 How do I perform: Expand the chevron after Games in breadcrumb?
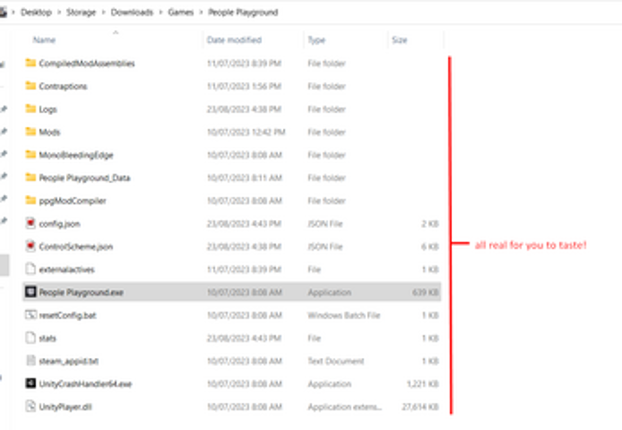[x=201, y=12]
